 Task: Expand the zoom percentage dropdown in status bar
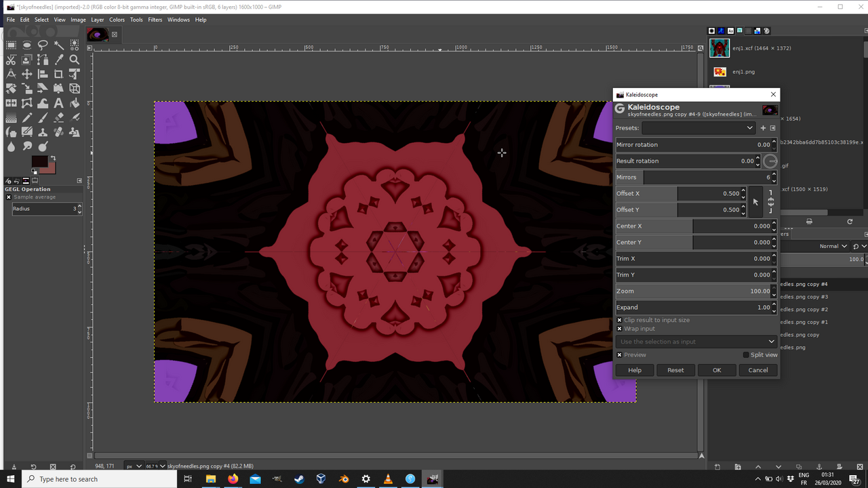pyautogui.click(x=162, y=466)
